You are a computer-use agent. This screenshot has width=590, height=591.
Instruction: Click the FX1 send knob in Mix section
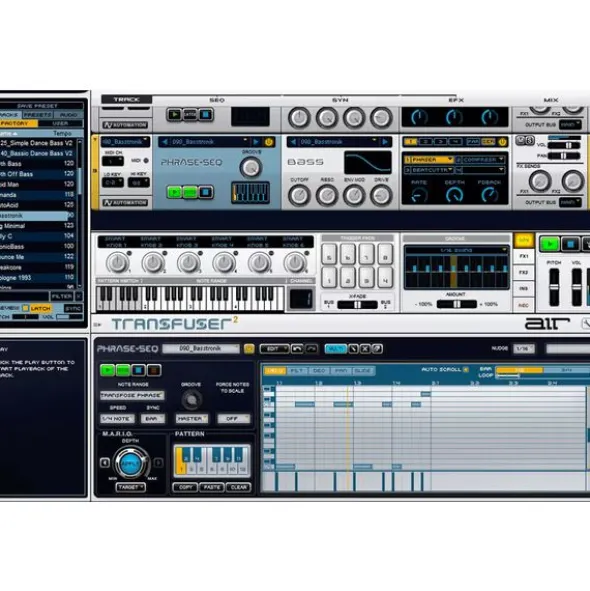click(541, 181)
